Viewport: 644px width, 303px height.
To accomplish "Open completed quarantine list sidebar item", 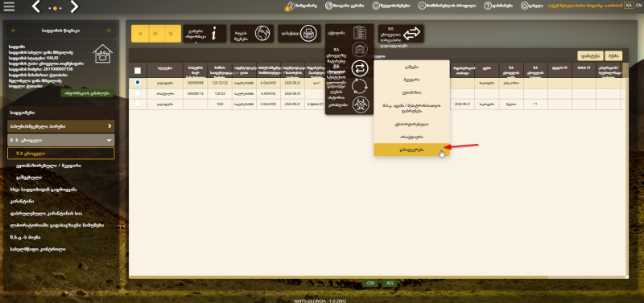I will 46,213.
